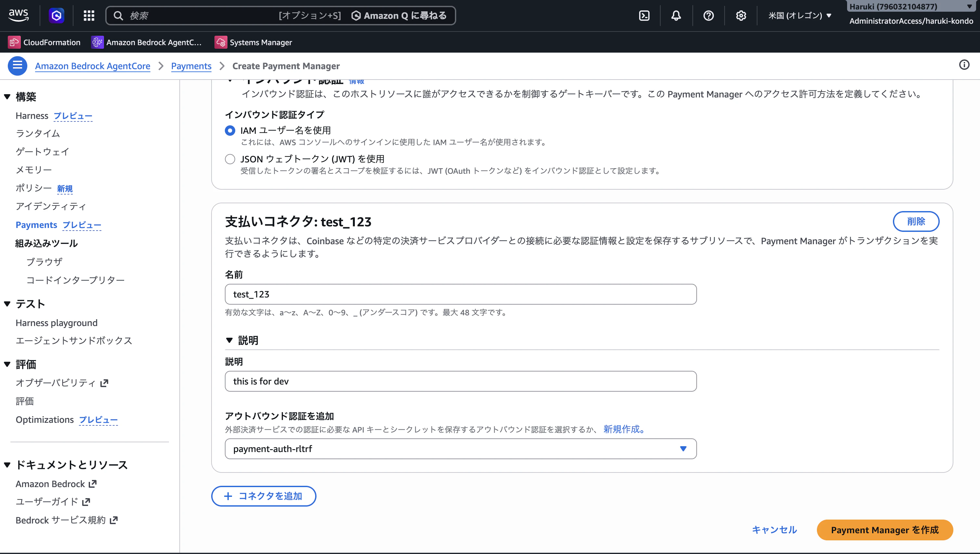The image size is (980, 554).
Task: Click Payment Manager を作成 button
Action: click(x=885, y=530)
